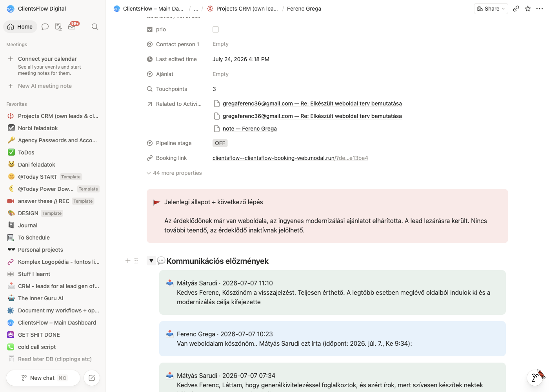Click the six-dot block drag handle
549x392 pixels.
(x=136, y=261)
